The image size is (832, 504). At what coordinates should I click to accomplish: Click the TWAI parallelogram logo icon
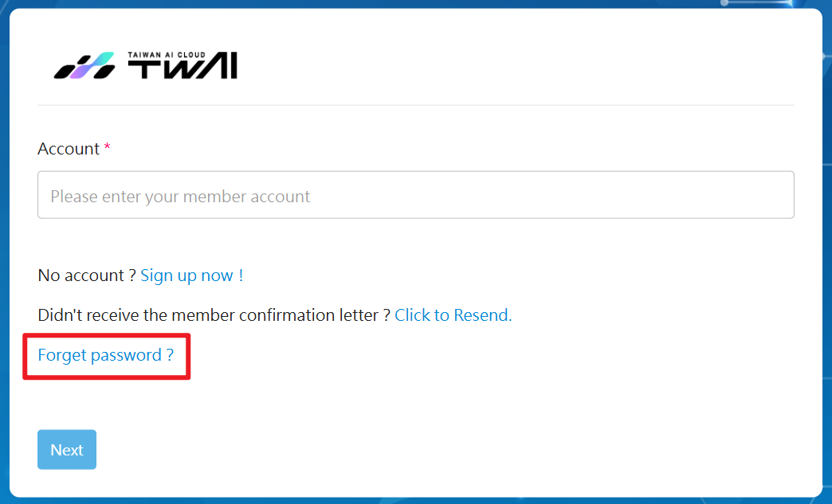84,66
